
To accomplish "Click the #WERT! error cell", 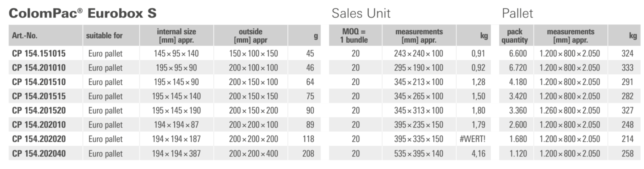I will [x=472, y=139].
